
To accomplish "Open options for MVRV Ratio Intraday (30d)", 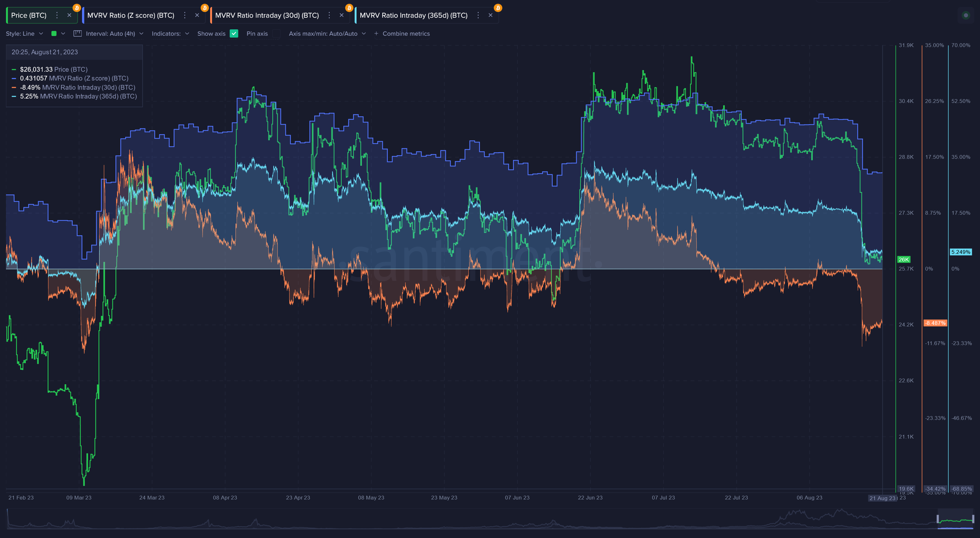I will tap(329, 15).
